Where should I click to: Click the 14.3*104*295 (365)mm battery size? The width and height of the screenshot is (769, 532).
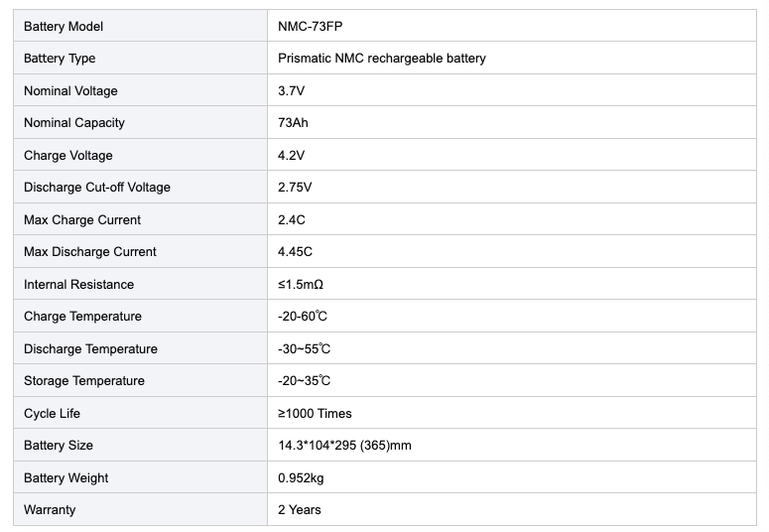(x=344, y=445)
